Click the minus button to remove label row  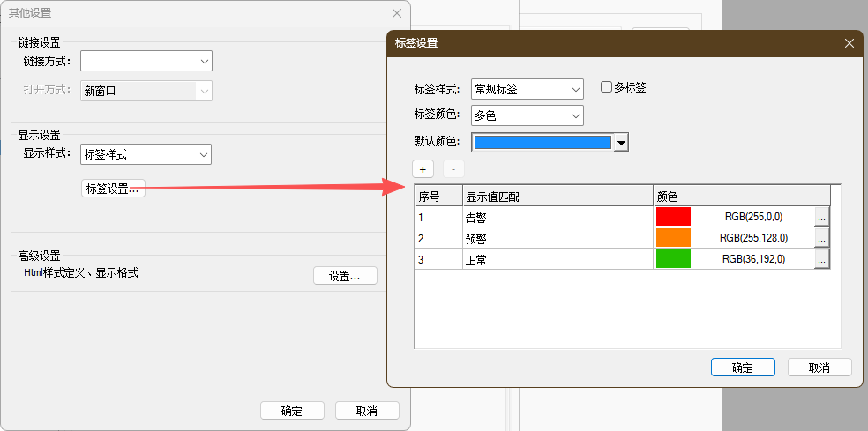tap(453, 168)
